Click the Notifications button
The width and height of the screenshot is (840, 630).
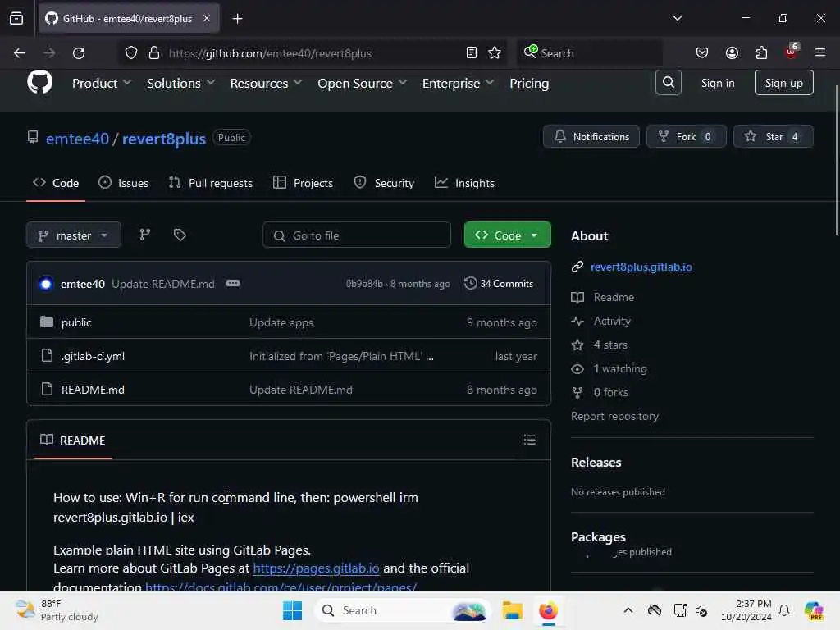591,137
